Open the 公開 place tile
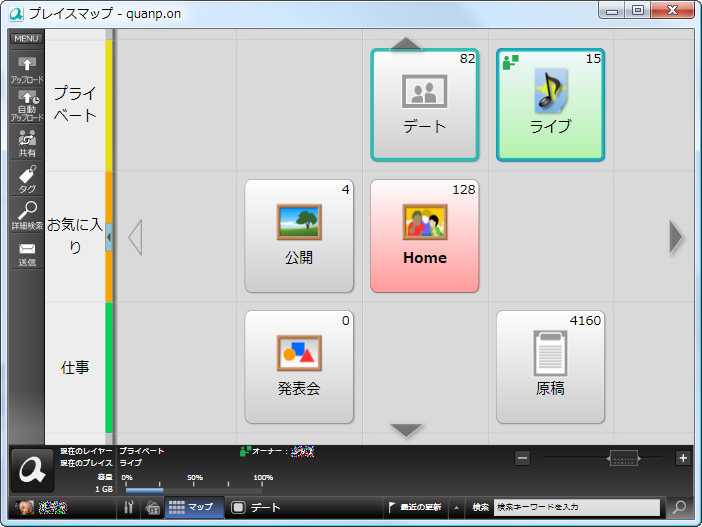702x527 pixels. 299,236
